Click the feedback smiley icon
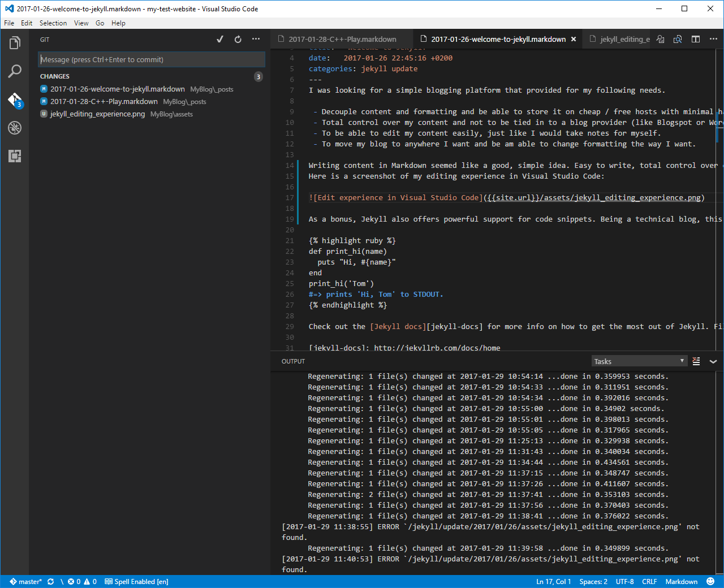 pos(710,581)
